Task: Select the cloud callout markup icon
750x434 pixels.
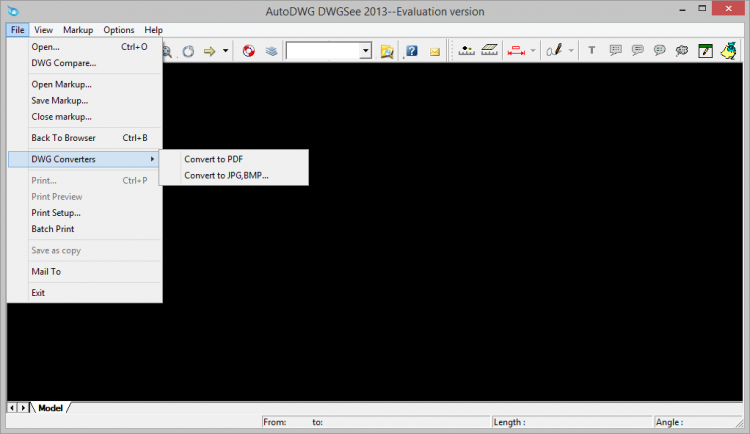Action: 682,50
